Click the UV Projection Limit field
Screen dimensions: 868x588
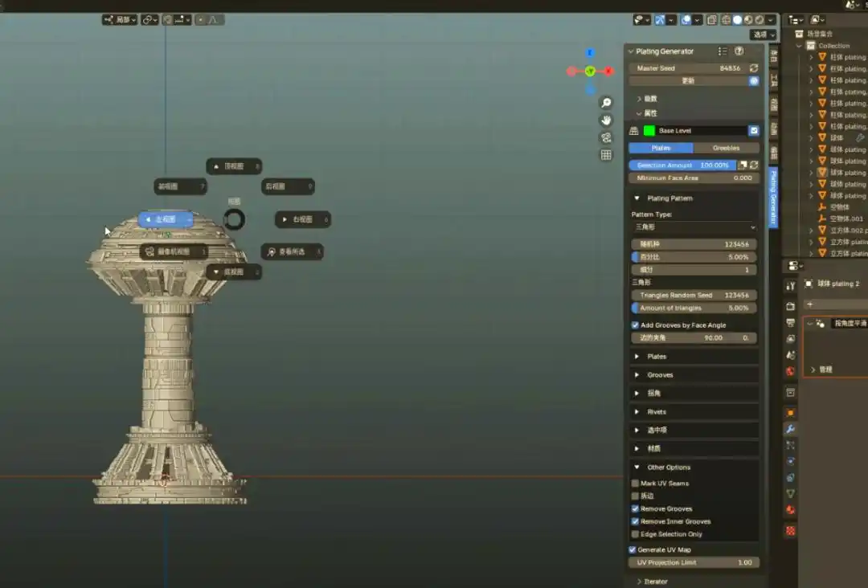pyautogui.click(x=694, y=562)
